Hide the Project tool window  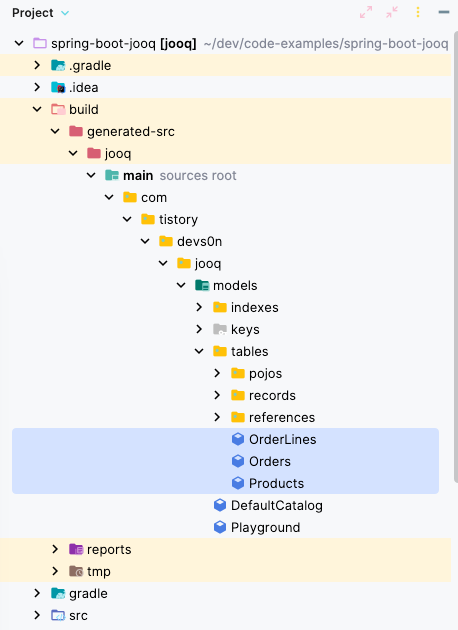tap(444, 12)
